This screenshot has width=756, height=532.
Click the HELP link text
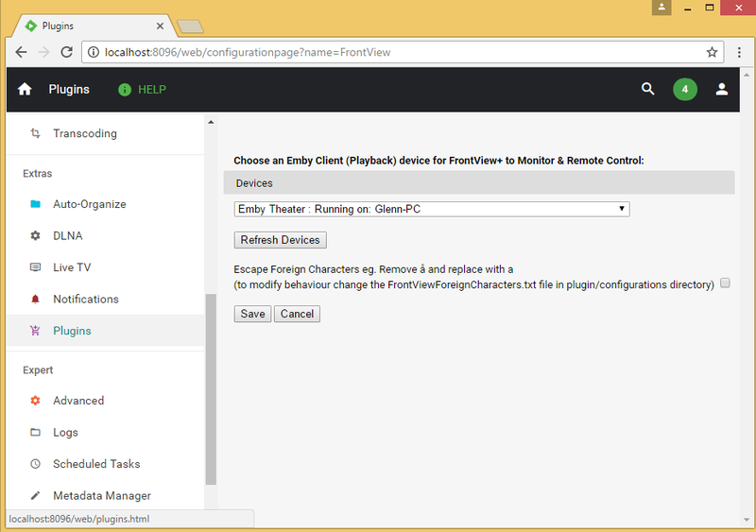pos(152,90)
